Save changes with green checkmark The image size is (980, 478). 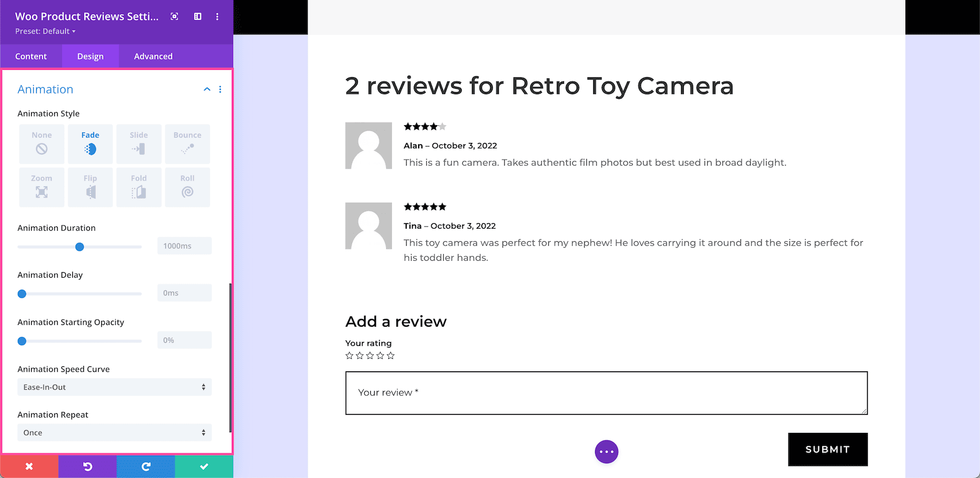(x=204, y=467)
